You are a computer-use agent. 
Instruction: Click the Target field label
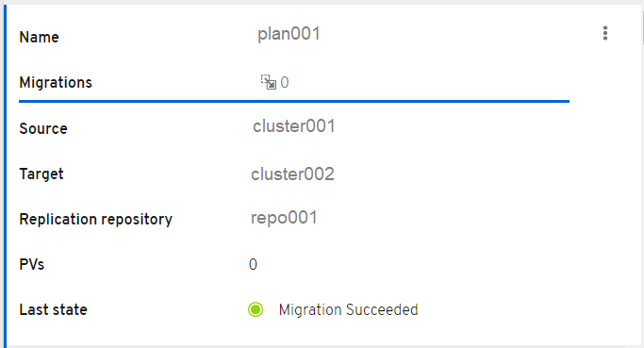pos(41,174)
